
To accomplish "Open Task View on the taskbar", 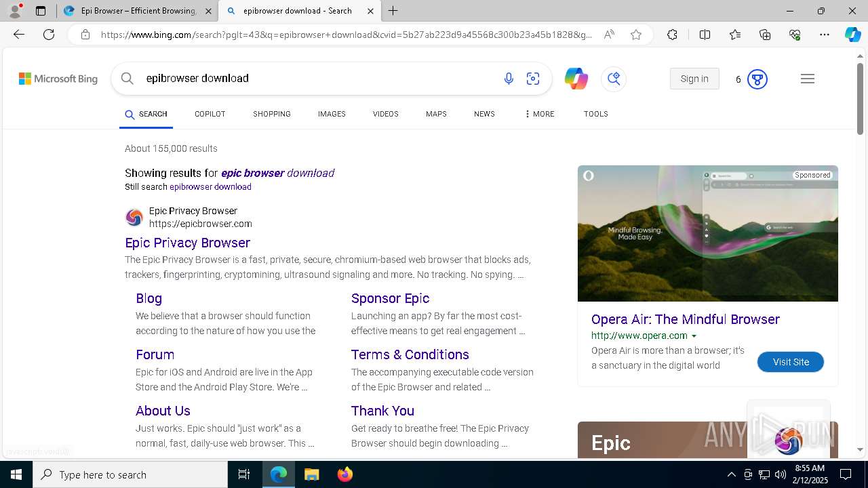I will click(x=244, y=474).
